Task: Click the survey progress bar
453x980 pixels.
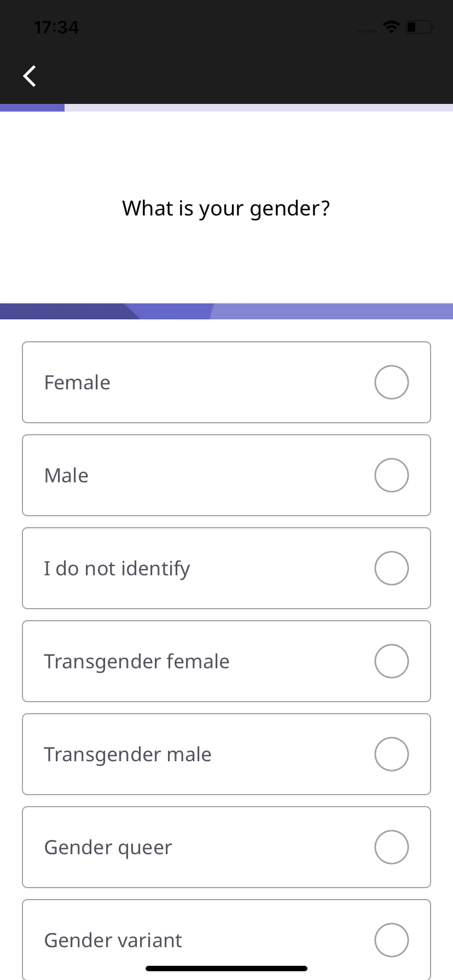Action: click(226, 108)
